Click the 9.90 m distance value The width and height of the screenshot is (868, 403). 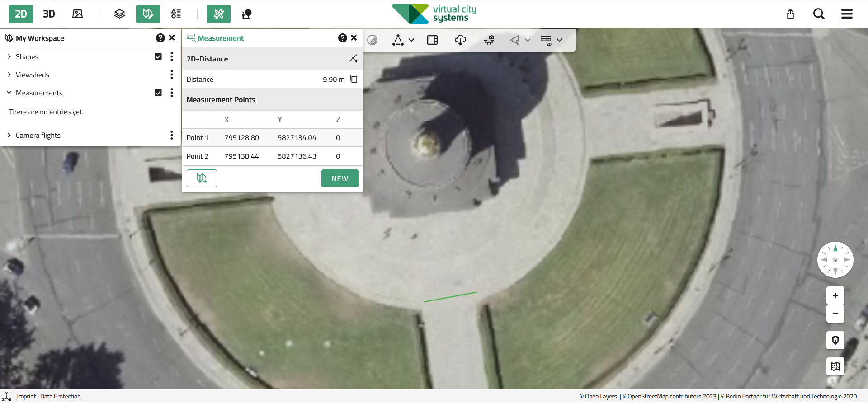click(x=334, y=80)
